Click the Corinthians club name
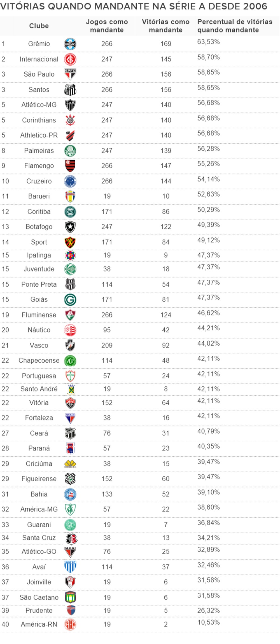This screenshot has height=644, width=280. [x=39, y=120]
